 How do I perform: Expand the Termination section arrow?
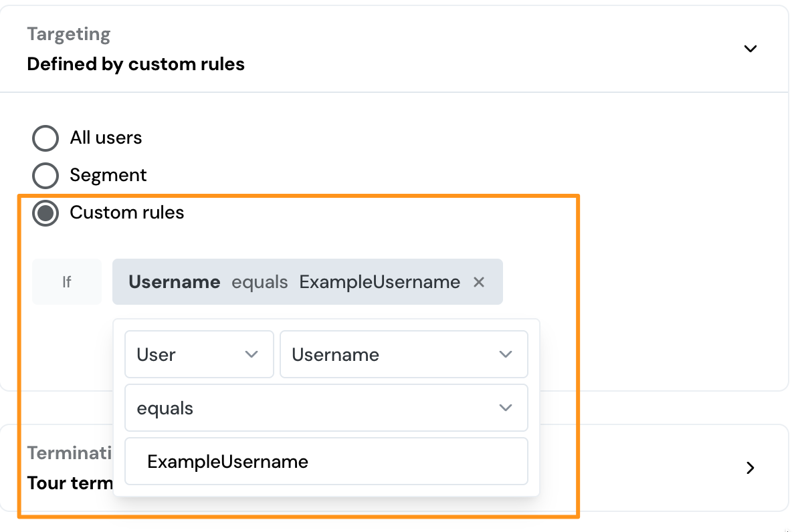751,468
